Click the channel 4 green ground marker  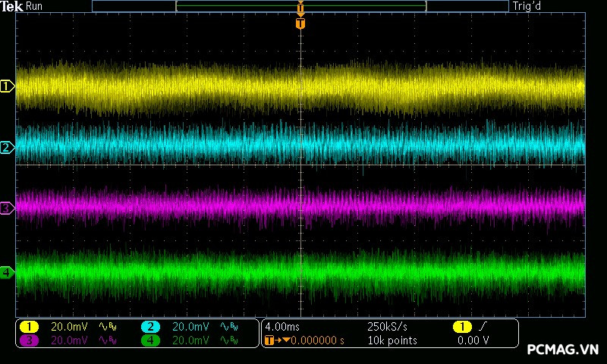pos(7,271)
